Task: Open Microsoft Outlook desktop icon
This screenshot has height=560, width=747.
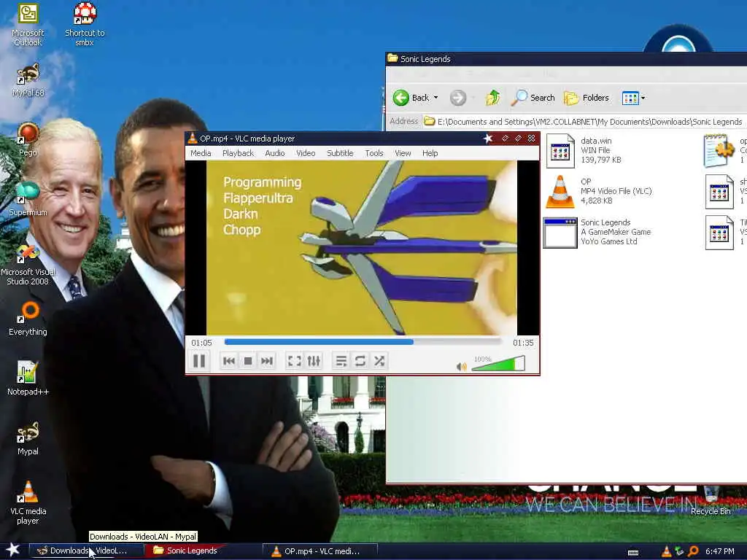Action: [28, 25]
